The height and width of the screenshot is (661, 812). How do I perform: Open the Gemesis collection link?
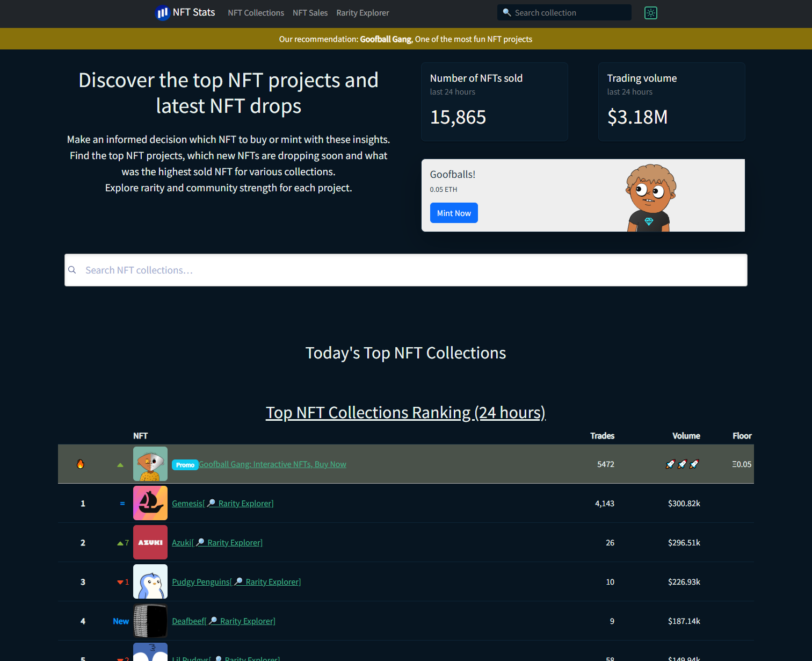click(x=187, y=504)
